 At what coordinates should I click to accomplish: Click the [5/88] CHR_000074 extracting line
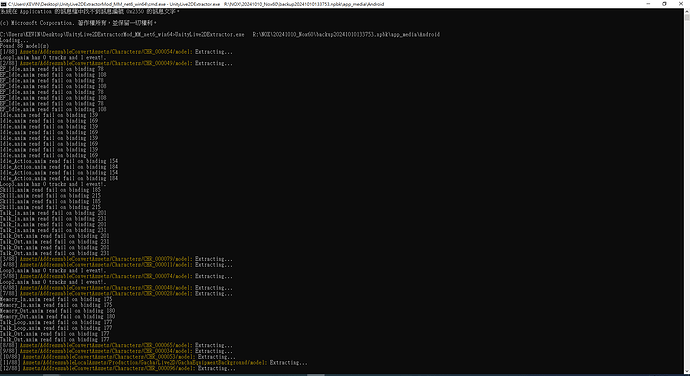tap(116, 276)
